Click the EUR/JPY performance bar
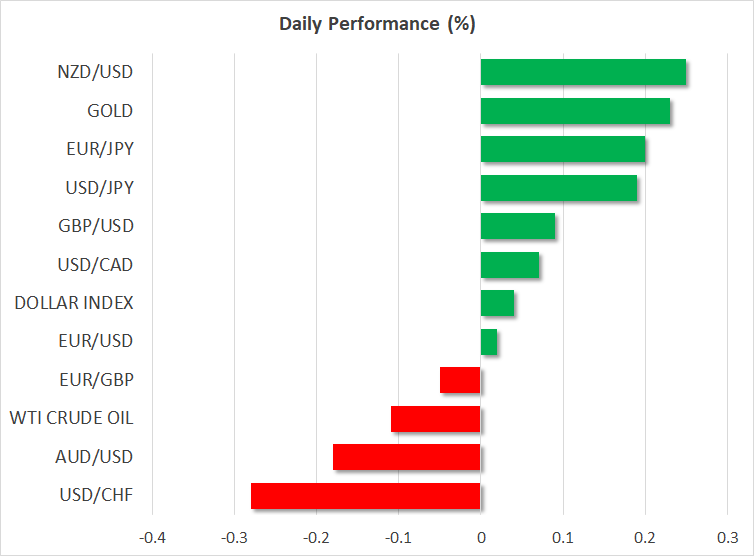This screenshot has height=556, width=754. [563, 149]
